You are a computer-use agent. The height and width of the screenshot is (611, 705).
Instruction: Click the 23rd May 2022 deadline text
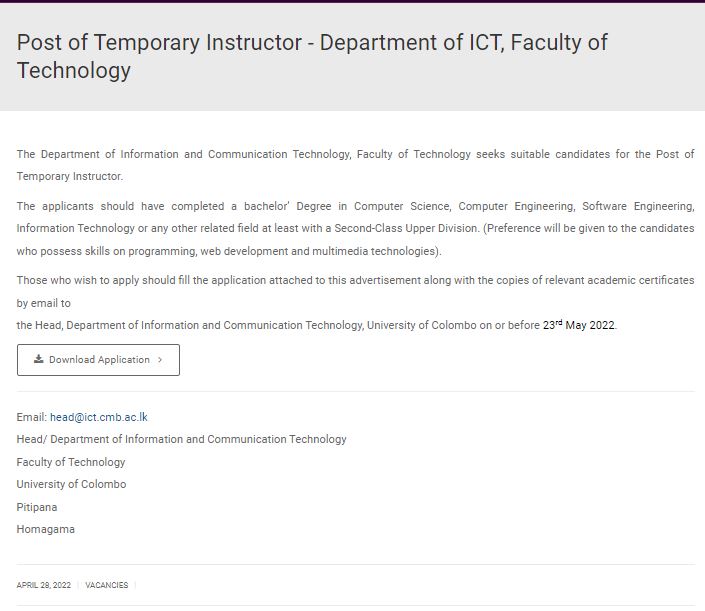coord(579,325)
